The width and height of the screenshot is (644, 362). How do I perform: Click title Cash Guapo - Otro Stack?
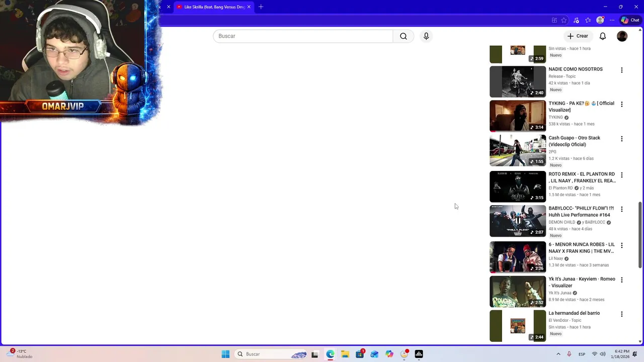click(575, 141)
